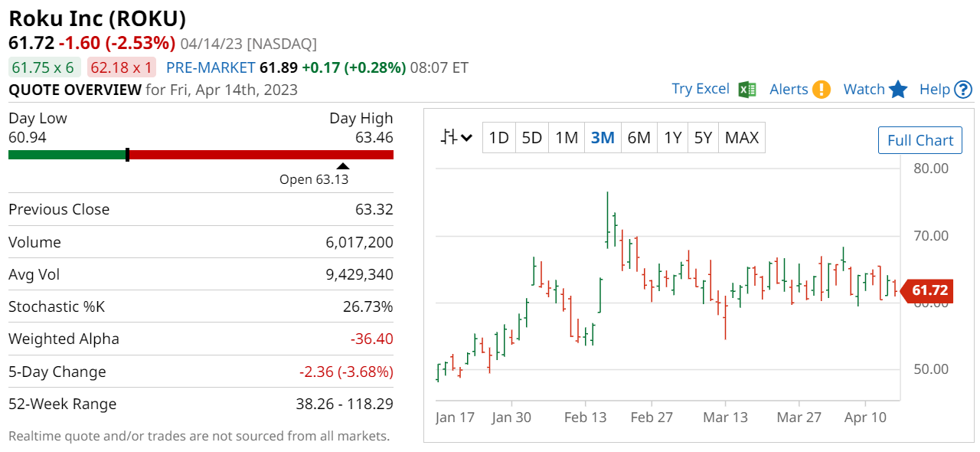Switch chart to 1M range
The height and width of the screenshot is (452, 980).
click(567, 138)
